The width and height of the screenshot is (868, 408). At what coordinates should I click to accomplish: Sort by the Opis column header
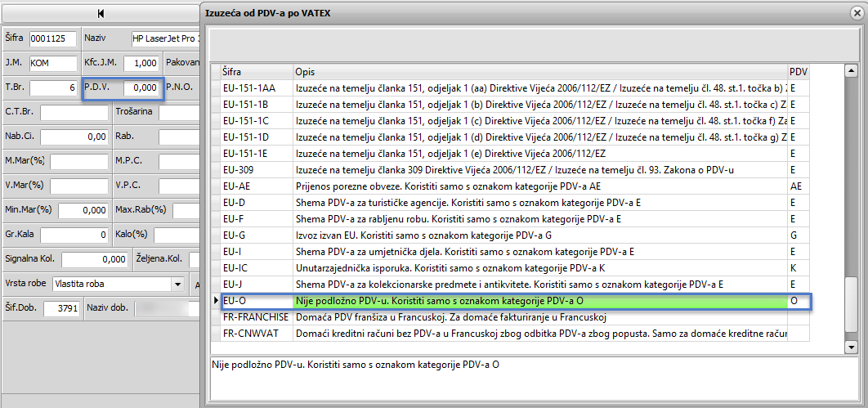[539, 72]
